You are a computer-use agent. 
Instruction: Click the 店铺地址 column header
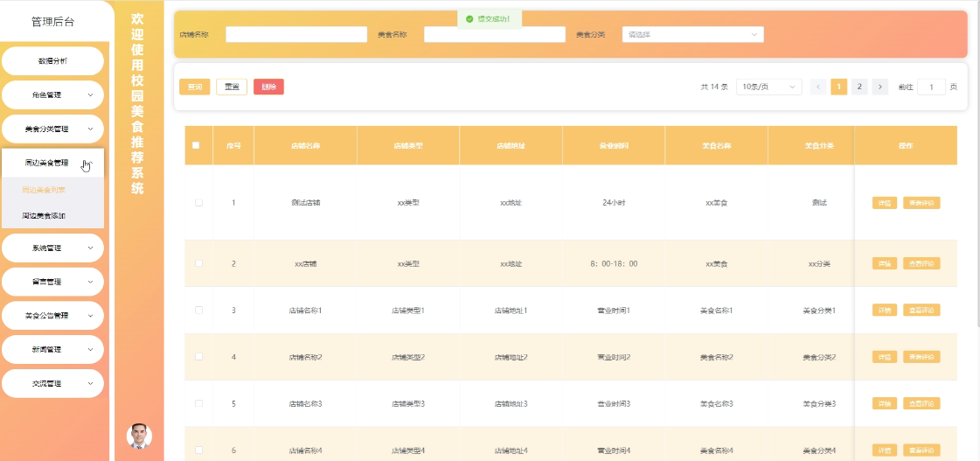(511, 145)
